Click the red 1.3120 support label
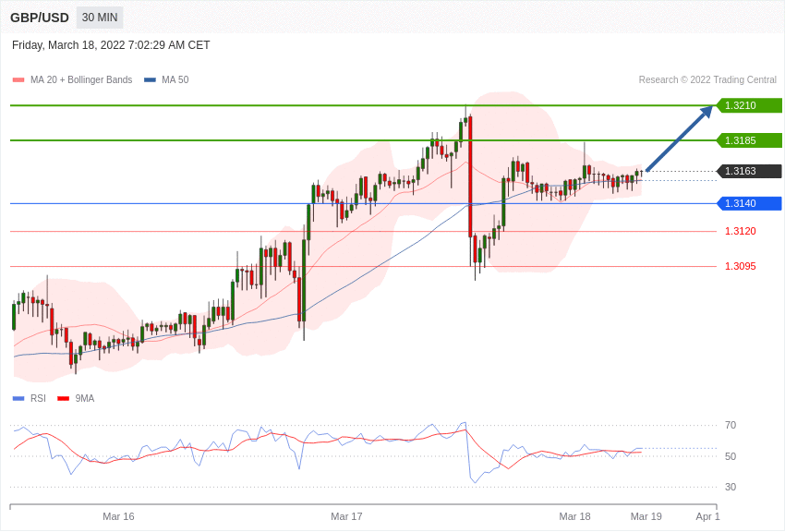 click(x=741, y=231)
